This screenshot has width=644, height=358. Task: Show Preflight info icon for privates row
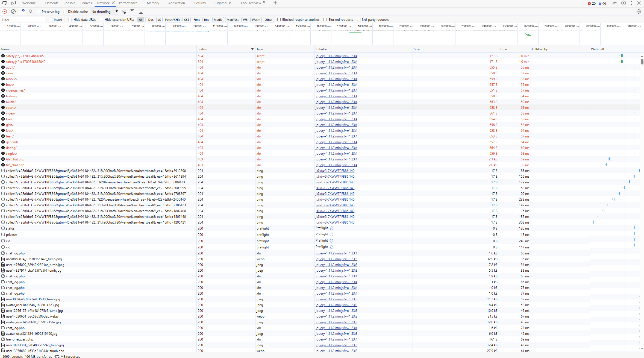click(331, 234)
